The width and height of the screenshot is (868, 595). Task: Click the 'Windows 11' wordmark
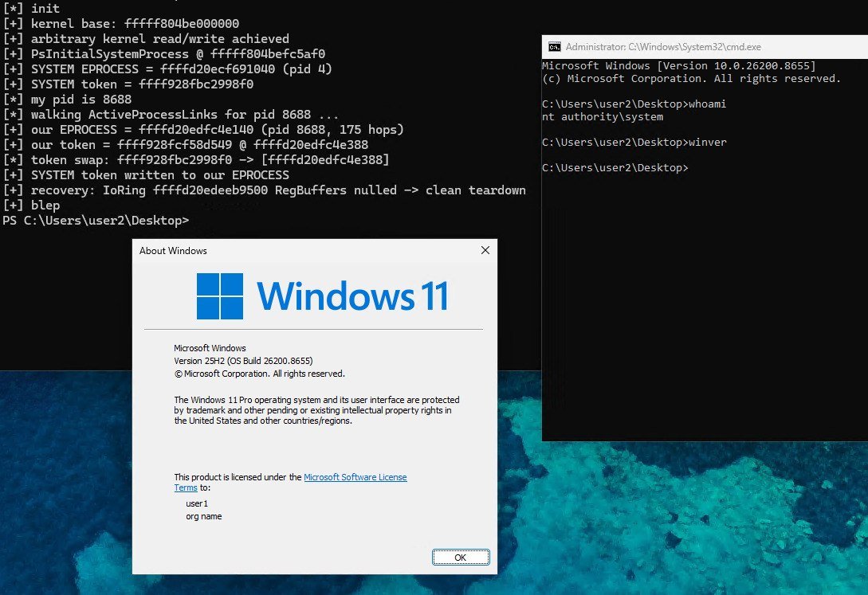[x=352, y=296]
